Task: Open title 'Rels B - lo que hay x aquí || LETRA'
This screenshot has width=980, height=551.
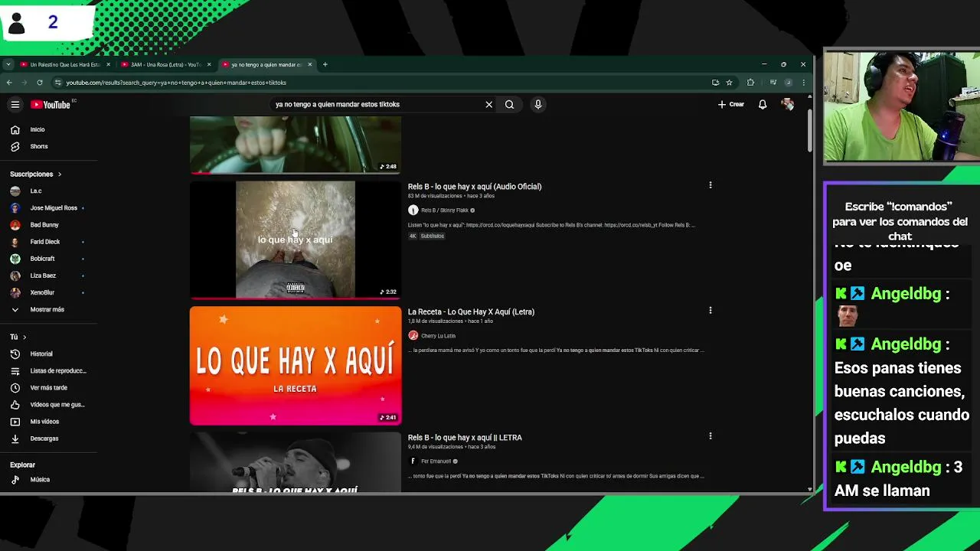Action: (x=465, y=438)
